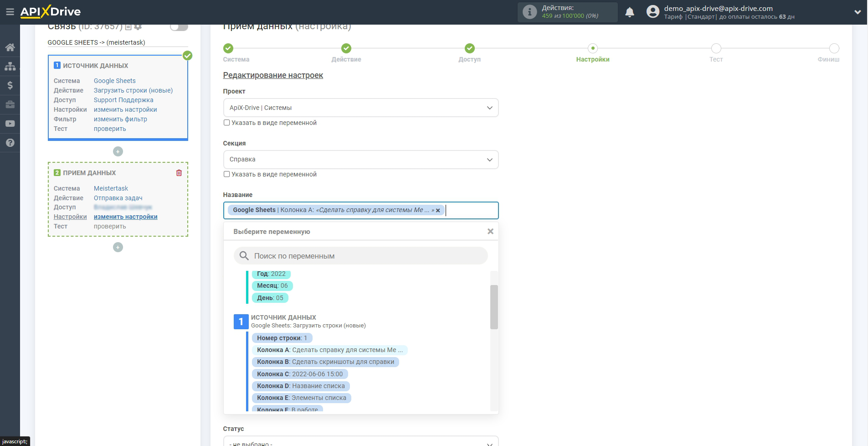Viewport: 868px width, 446px height.
Task: Open the connections sitemap icon
Action: pos(10,67)
